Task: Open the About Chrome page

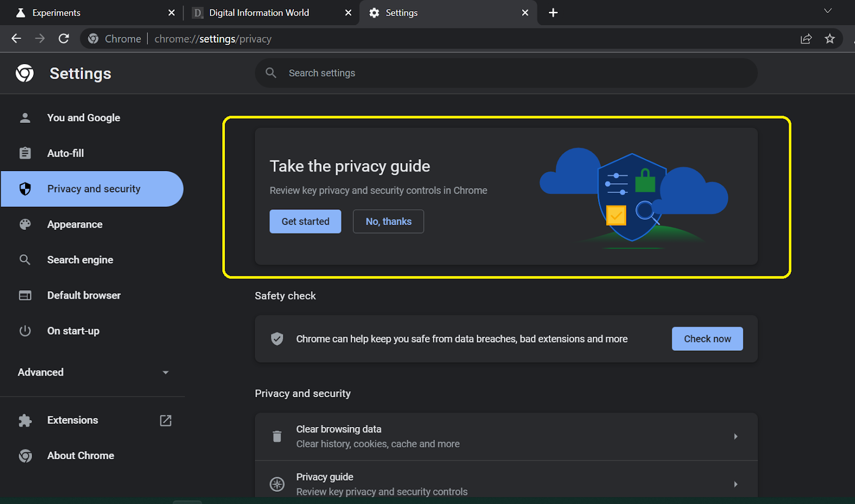Action: click(92, 456)
